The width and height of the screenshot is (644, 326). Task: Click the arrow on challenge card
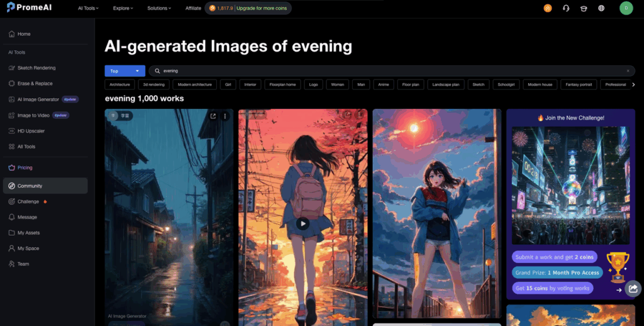pos(619,290)
